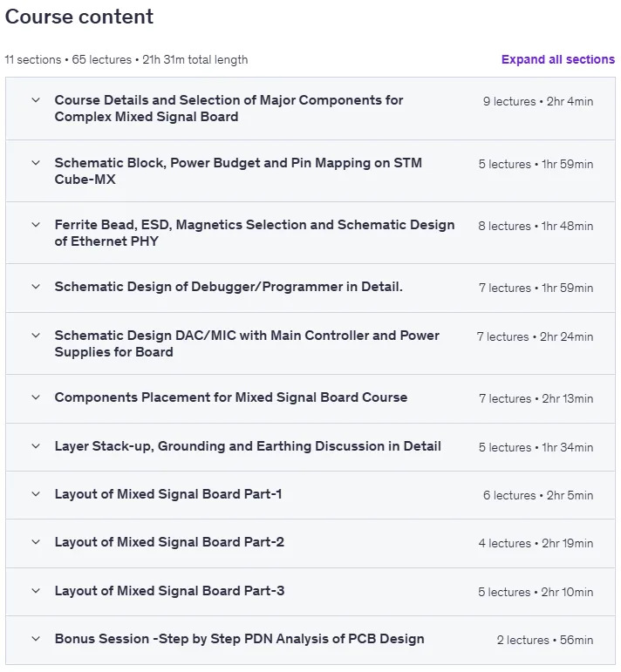Expand chevron for Course Details and Selection section

click(x=36, y=100)
